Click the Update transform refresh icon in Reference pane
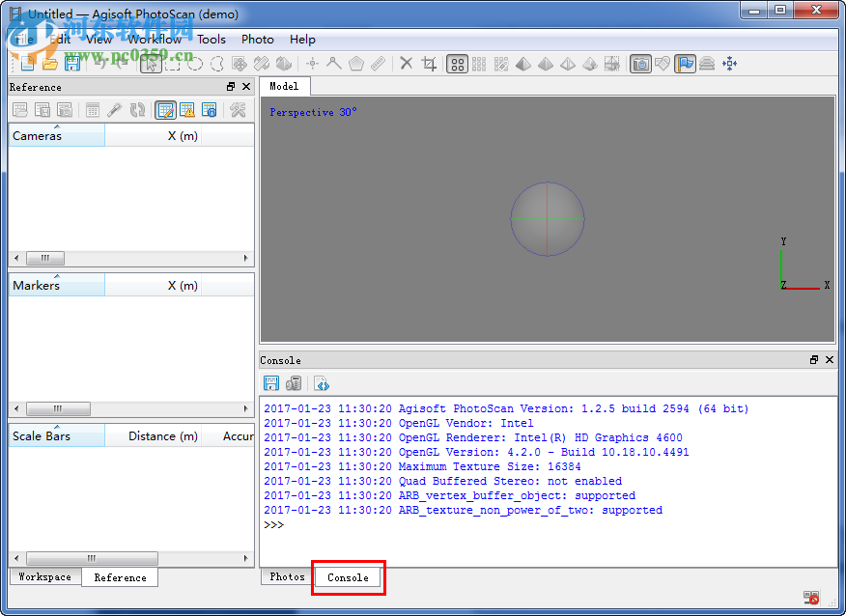 [137, 109]
